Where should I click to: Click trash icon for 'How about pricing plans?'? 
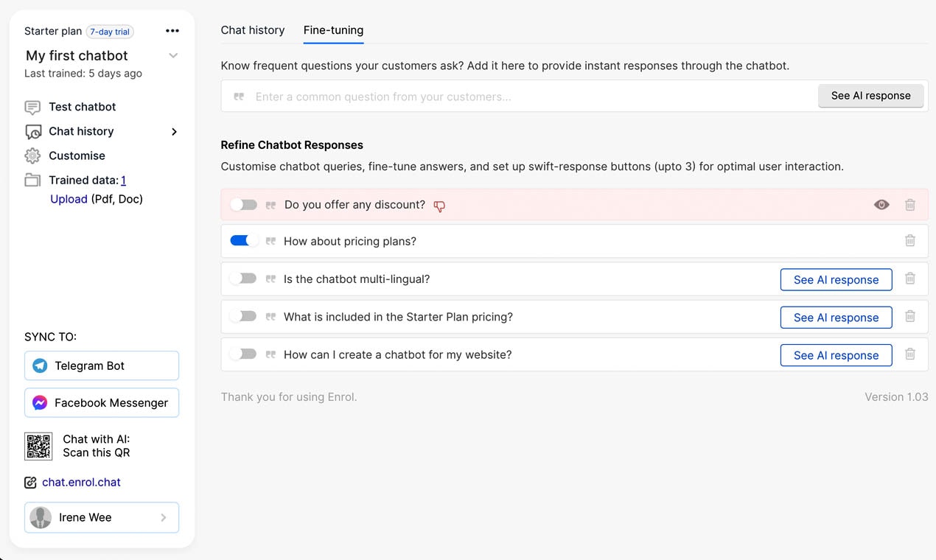(910, 241)
